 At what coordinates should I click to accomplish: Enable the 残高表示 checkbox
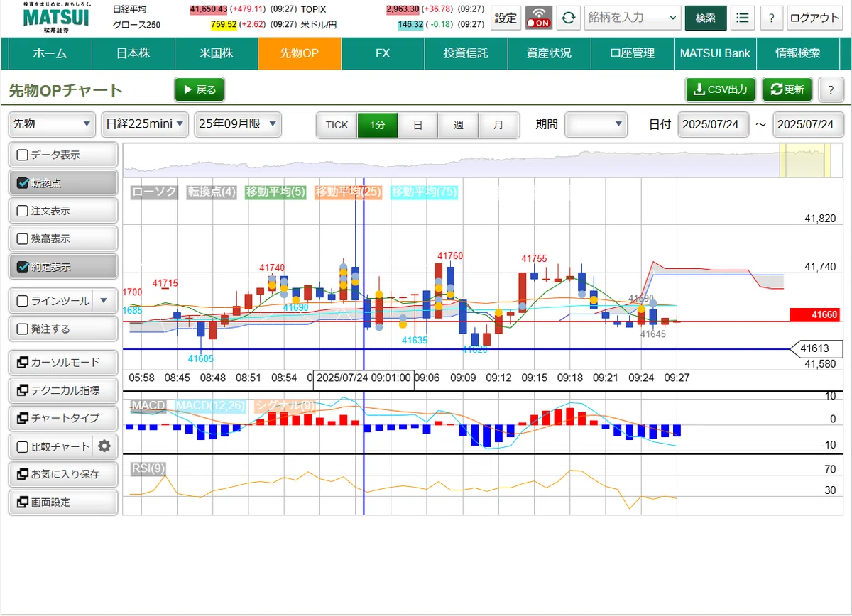pyautogui.click(x=22, y=239)
